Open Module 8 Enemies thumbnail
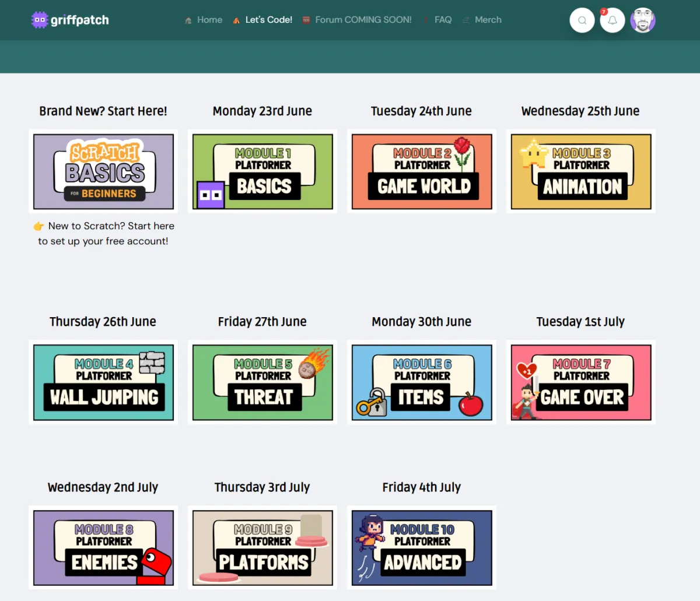 tap(103, 548)
